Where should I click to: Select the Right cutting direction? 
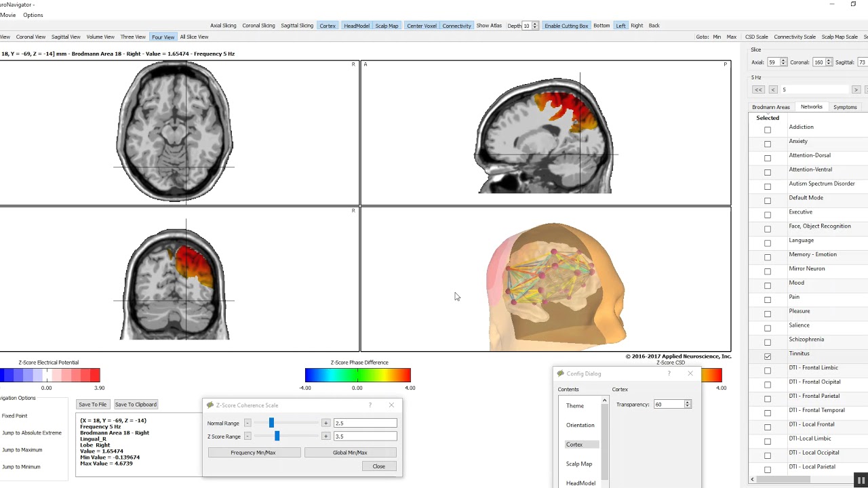coord(637,26)
